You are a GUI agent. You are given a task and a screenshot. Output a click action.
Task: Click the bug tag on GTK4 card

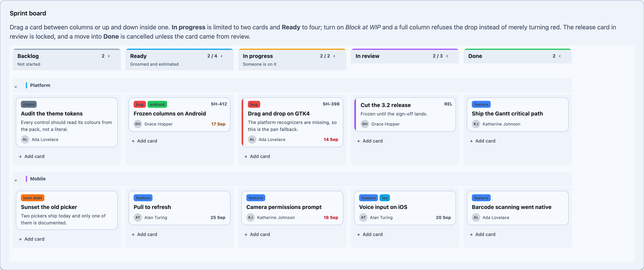(x=254, y=104)
